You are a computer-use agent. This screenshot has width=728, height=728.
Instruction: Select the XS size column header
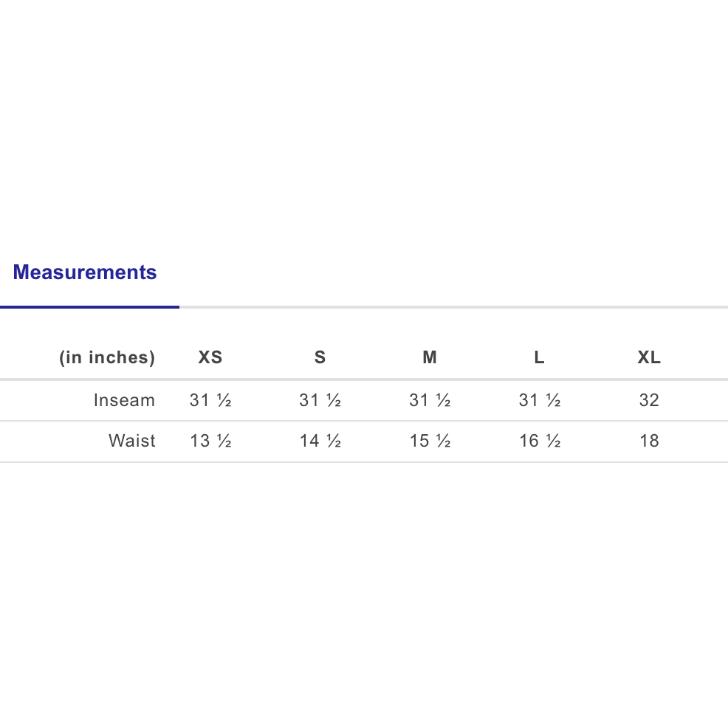[210, 357]
